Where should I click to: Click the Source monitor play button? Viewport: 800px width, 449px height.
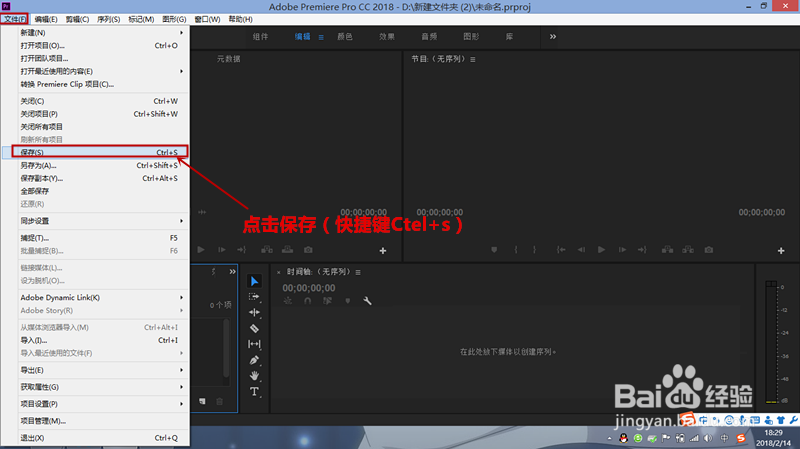[201, 250]
